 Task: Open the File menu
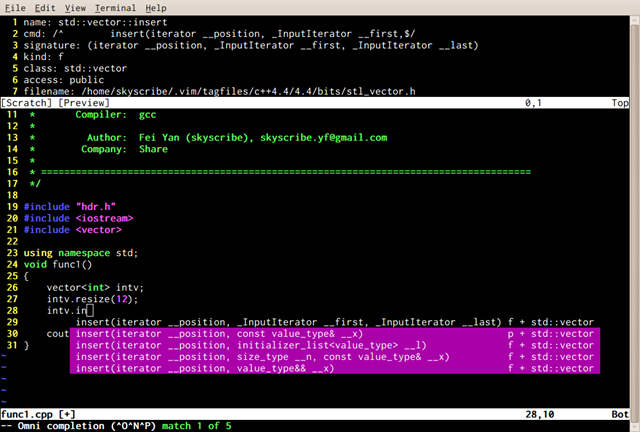point(15,8)
